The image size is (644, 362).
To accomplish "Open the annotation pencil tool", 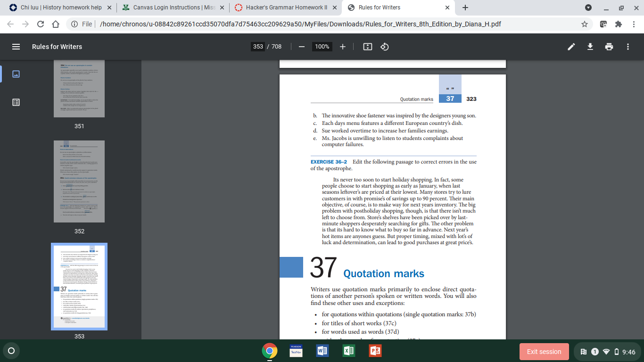I will 571,47.
